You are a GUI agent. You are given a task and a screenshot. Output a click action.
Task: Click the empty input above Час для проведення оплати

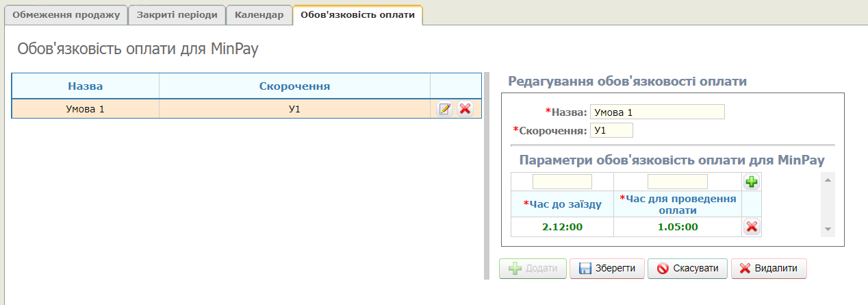click(x=677, y=182)
